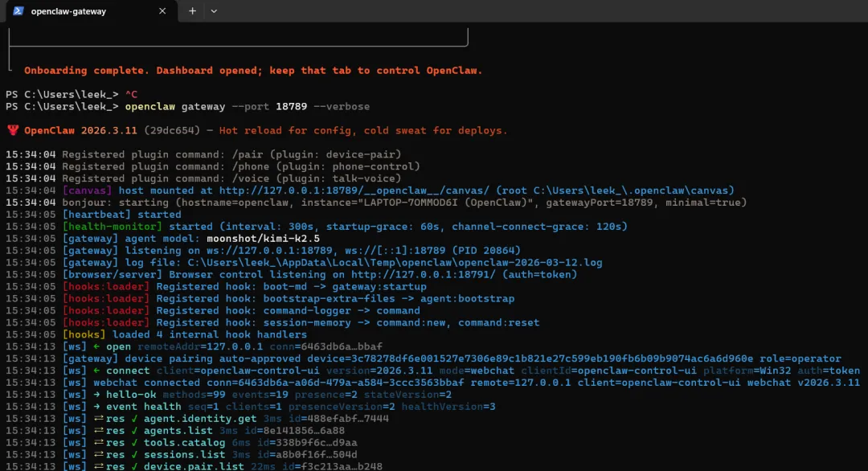Viewport: 868px width, 471px height.
Task: Expand the new tab profile dropdown
Action: [214, 11]
